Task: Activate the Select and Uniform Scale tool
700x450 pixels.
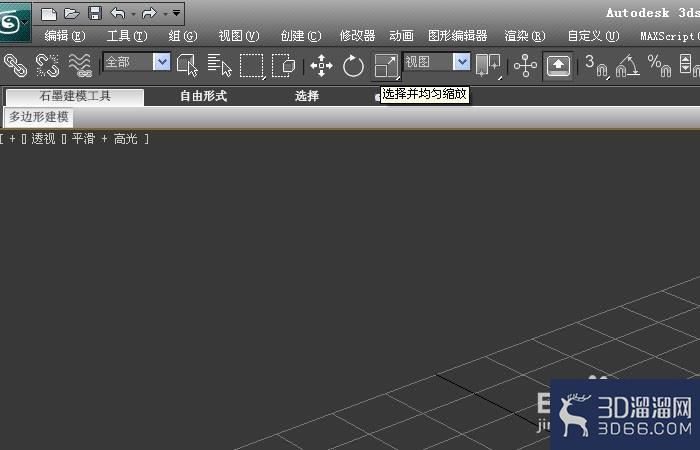Action: (x=386, y=66)
